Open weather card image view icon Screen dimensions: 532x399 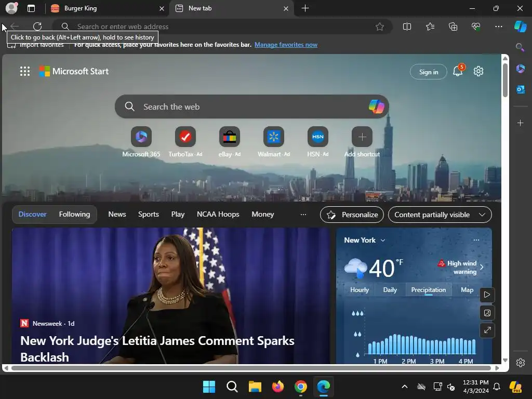487,312
